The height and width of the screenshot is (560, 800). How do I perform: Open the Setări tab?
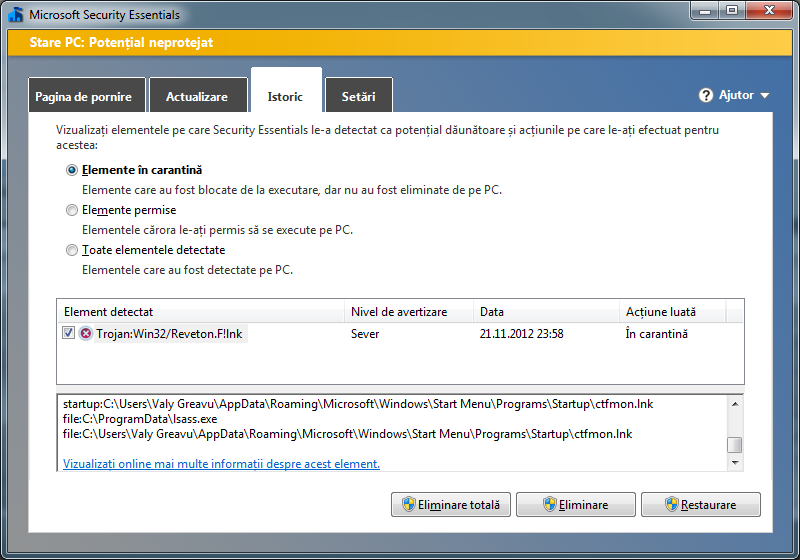pyautogui.click(x=358, y=97)
